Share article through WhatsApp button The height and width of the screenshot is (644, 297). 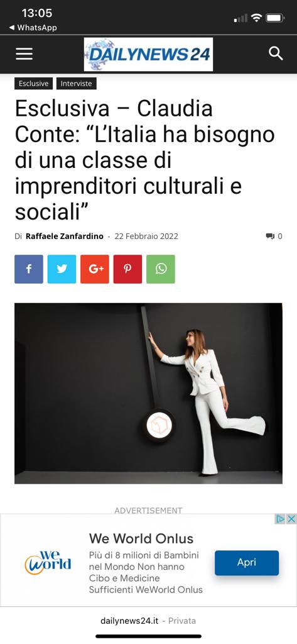click(x=161, y=269)
